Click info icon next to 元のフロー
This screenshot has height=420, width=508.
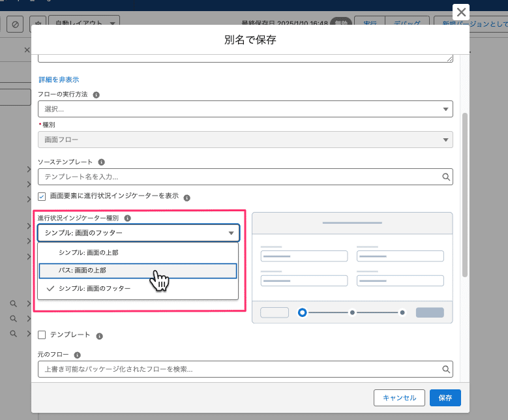[x=77, y=355]
